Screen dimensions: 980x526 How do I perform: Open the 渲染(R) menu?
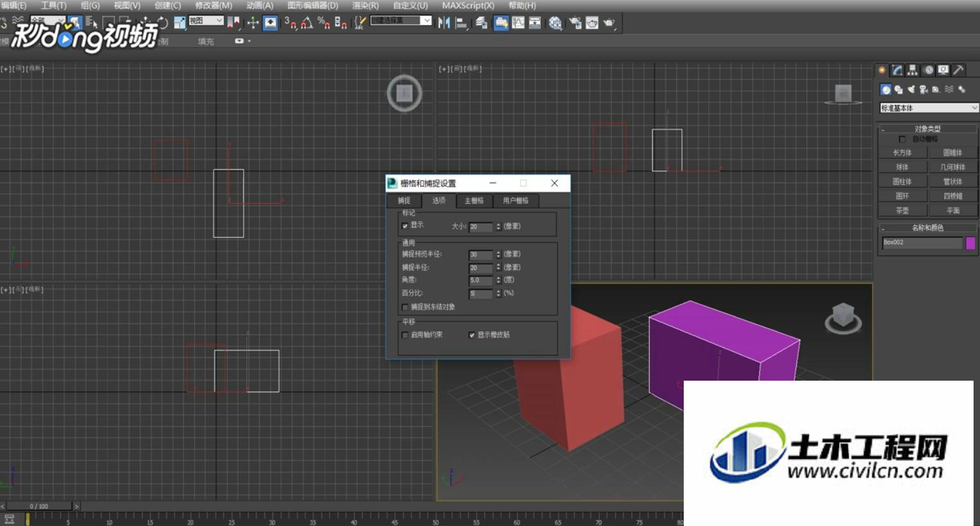pos(365,5)
